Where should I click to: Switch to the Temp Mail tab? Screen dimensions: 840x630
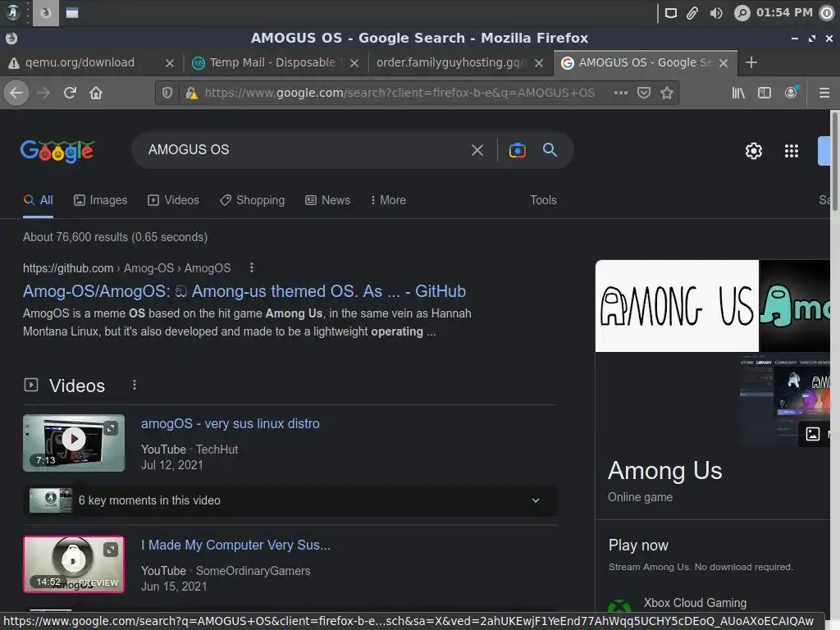coord(272,62)
